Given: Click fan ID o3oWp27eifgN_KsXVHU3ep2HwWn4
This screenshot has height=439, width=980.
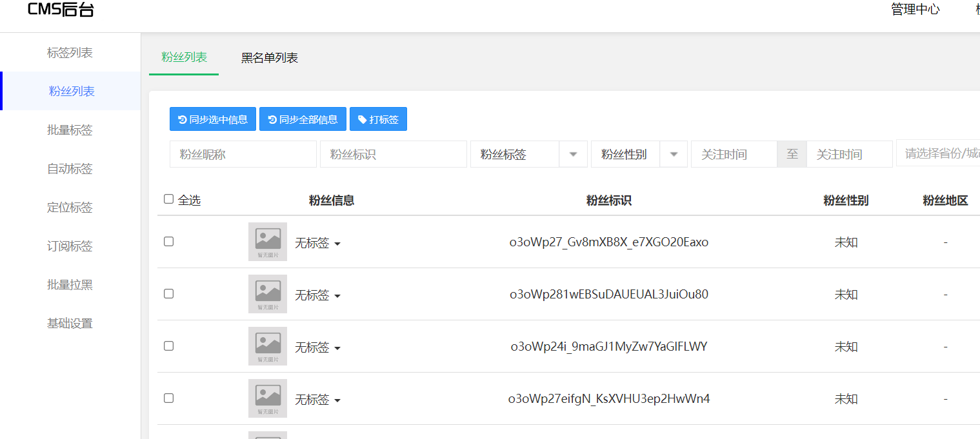Looking at the screenshot, I should pos(609,399).
